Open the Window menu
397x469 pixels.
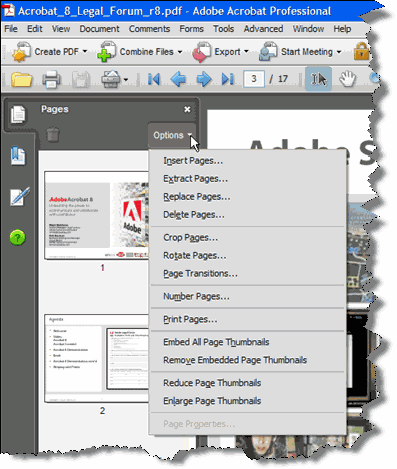(x=308, y=29)
